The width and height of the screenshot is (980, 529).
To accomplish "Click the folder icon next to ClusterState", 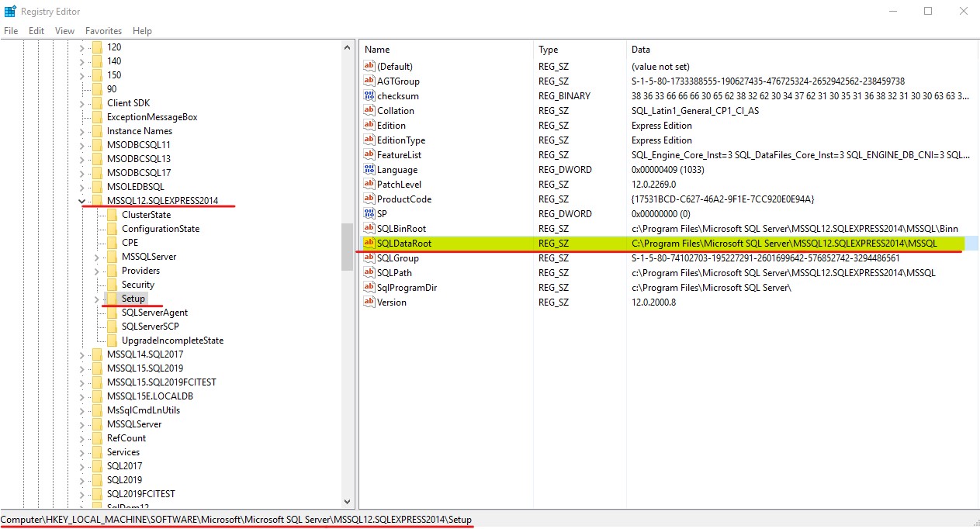I will tap(112, 215).
